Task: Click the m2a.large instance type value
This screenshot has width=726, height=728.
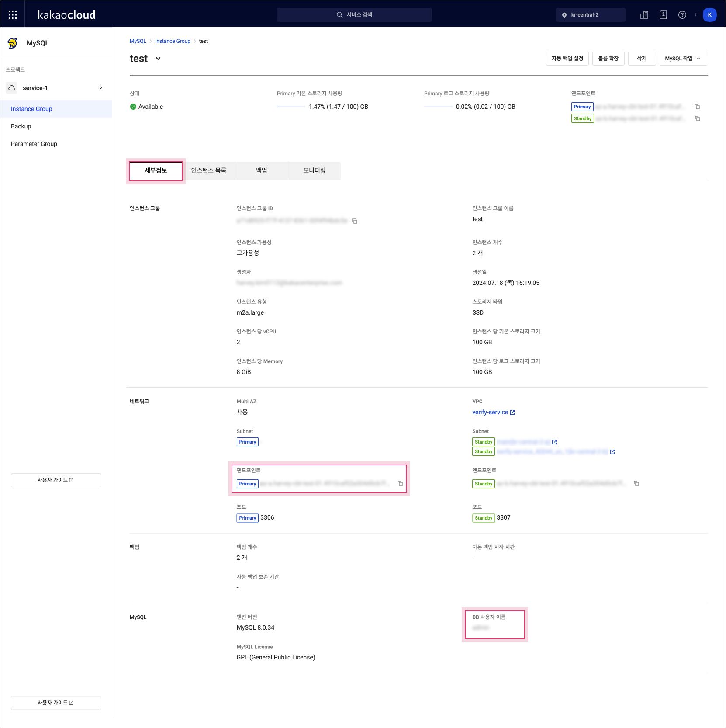Action: (250, 313)
